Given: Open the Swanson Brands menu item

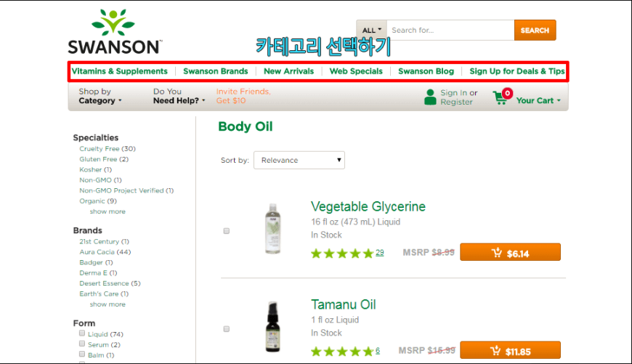Looking at the screenshot, I should (216, 71).
